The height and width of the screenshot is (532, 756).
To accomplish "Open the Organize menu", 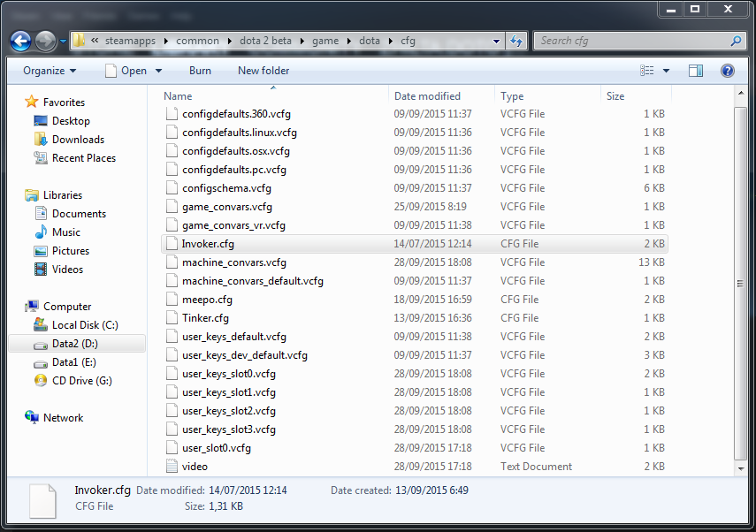I will click(50, 71).
